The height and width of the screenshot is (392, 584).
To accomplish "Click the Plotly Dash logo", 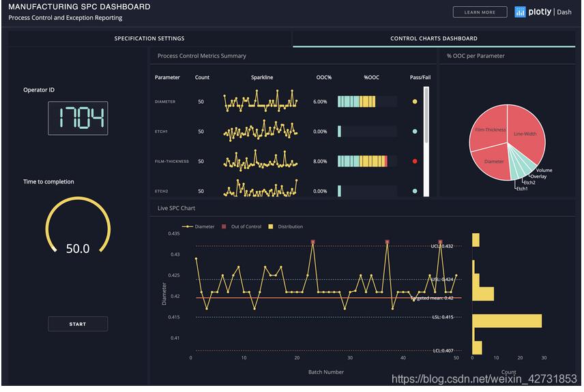I will click(x=543, y=12).
